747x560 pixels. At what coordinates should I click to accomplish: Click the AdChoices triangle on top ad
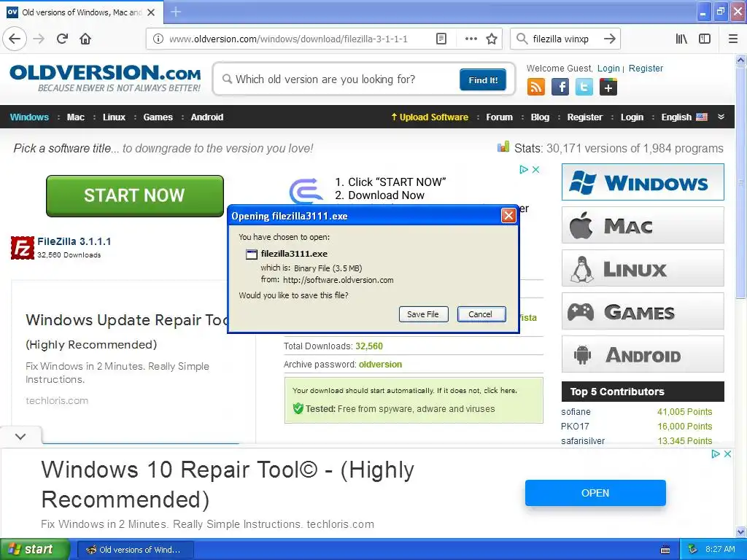tap(524, 169)
